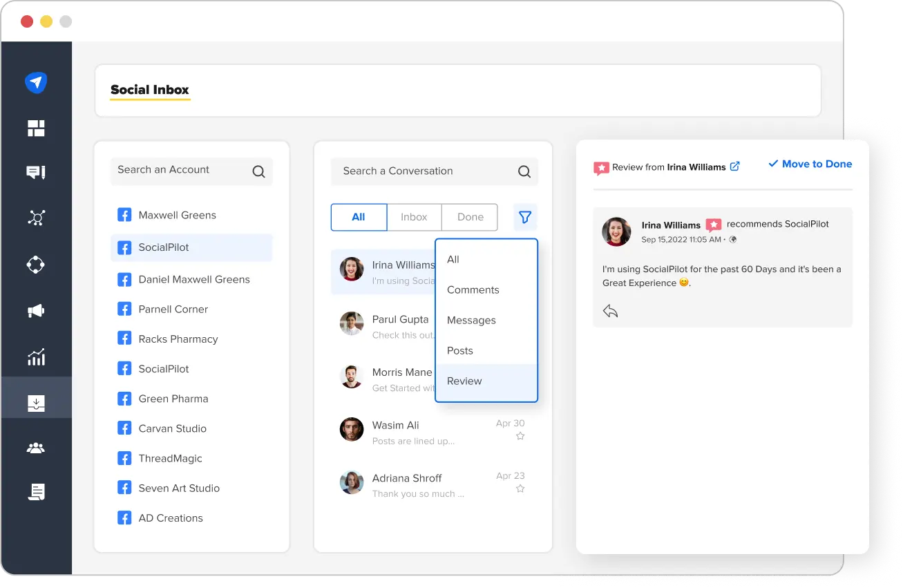903x588 pixels.
Task: Select Comments in the filter dropdown
Action: (x=486, y=290)
